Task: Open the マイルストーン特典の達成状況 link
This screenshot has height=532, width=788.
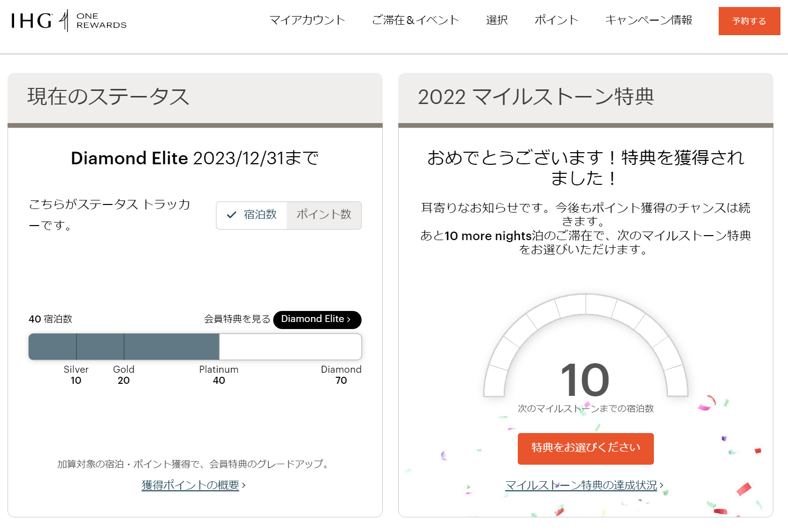Action: coord(581,485)
